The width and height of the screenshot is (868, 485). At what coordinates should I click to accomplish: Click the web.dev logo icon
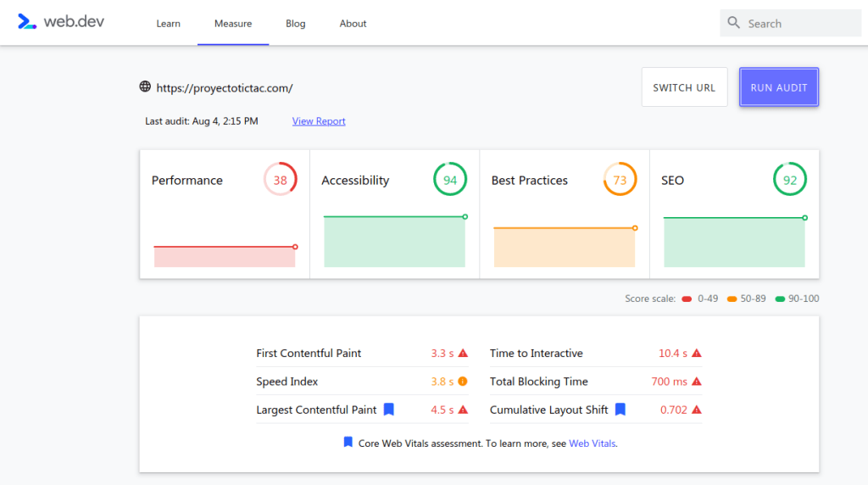pyautogui.click(x=27, y=23)
